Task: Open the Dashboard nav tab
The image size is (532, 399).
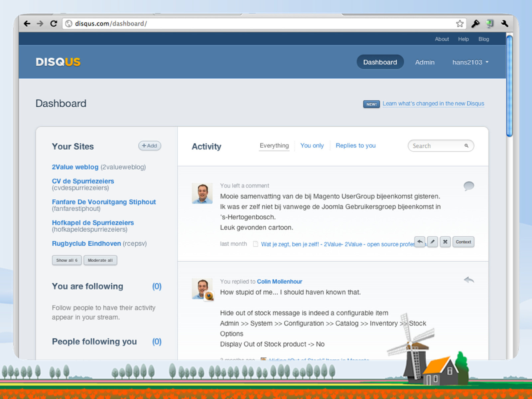Action: pyautogui.click(x=380, y=62)
